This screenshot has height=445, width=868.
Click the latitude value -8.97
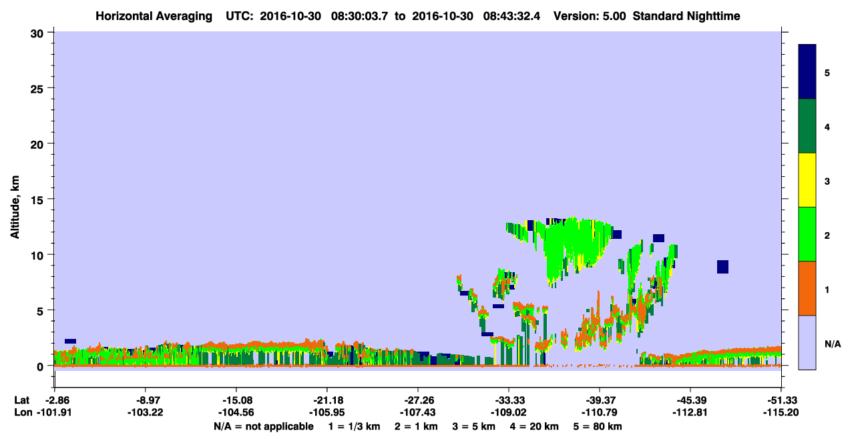click(x=145, y=400)
